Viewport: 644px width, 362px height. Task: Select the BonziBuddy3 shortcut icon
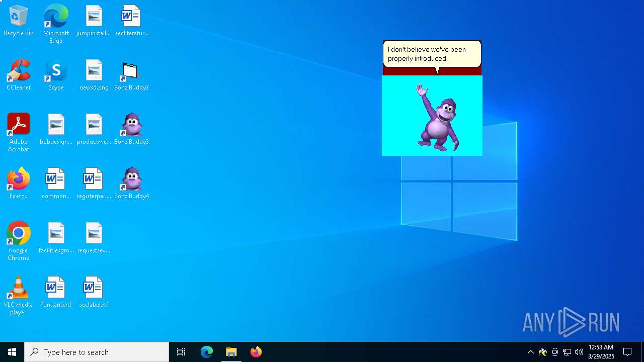pyautogui.click(x=131, y=129)
